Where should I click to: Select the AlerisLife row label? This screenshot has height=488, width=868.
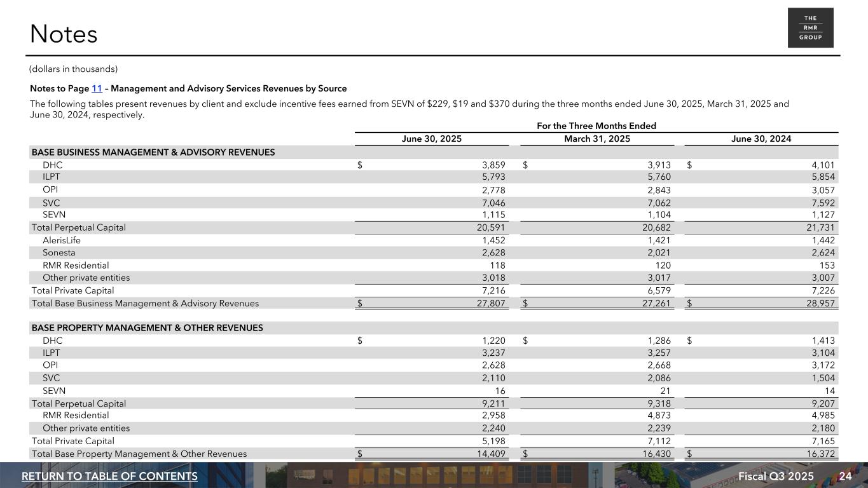pyautogui.click(x=62, y=240)
